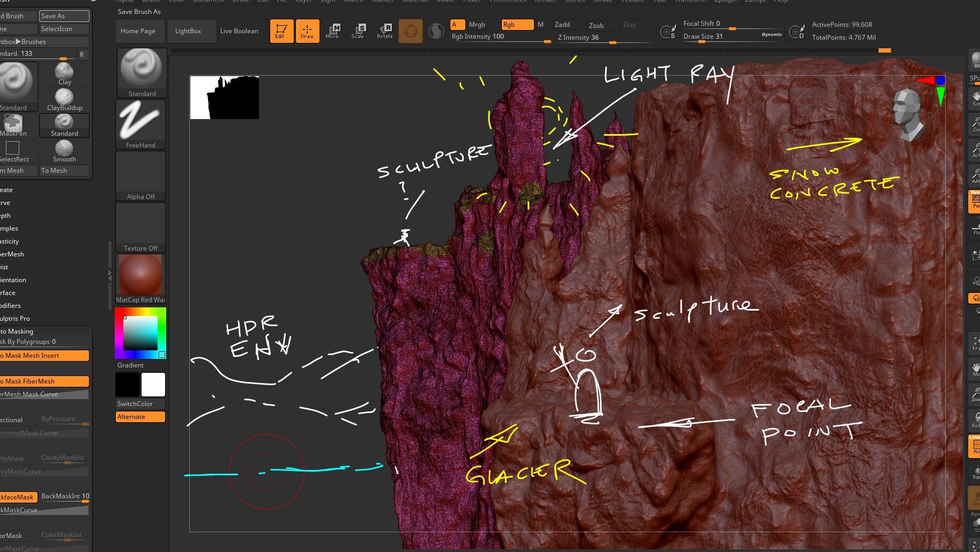This screenshot has height=552, width=980.
Task: Select the Scale transform tool
Action: pos(358,31)
